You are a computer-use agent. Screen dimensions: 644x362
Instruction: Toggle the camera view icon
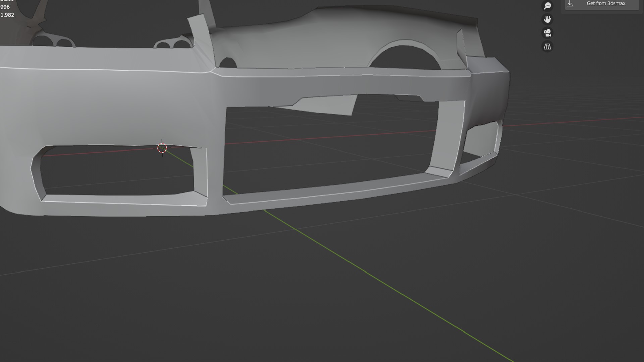tap(547, 33)
